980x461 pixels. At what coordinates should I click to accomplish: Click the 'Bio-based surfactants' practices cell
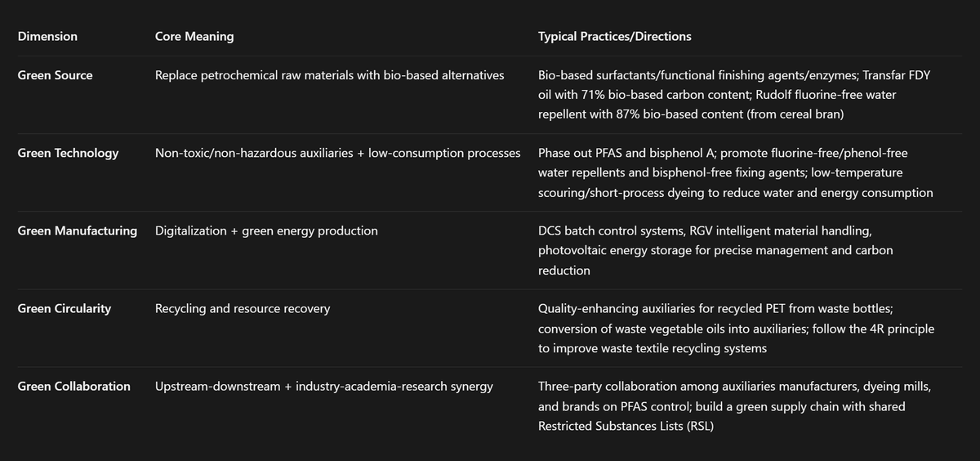[734, 95]
